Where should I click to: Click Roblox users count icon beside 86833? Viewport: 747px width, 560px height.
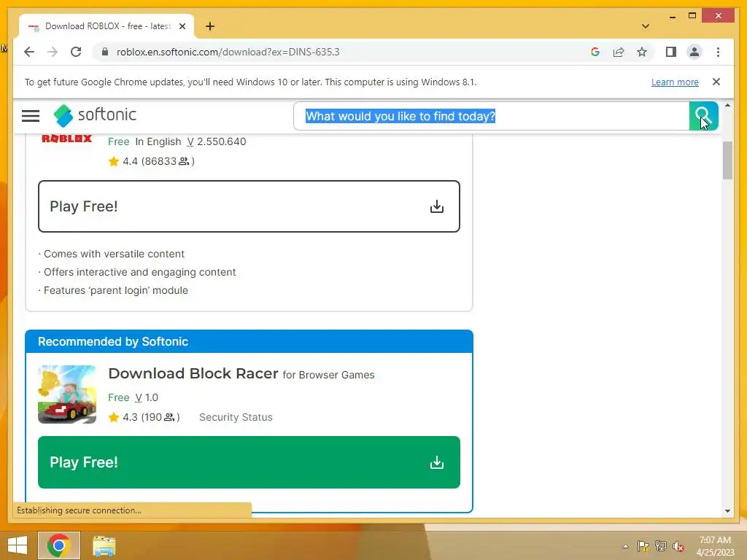coord(183,161)
